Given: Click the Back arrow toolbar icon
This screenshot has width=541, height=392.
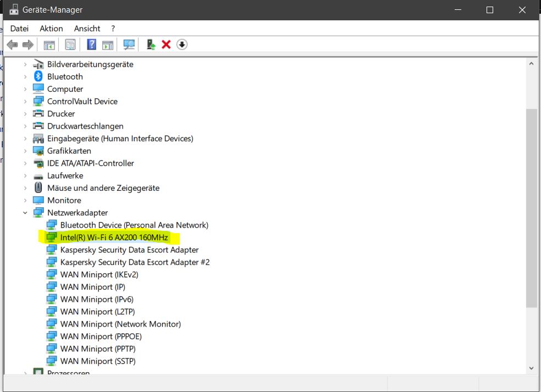Looking at the screenshot, I should click(13, 45).
